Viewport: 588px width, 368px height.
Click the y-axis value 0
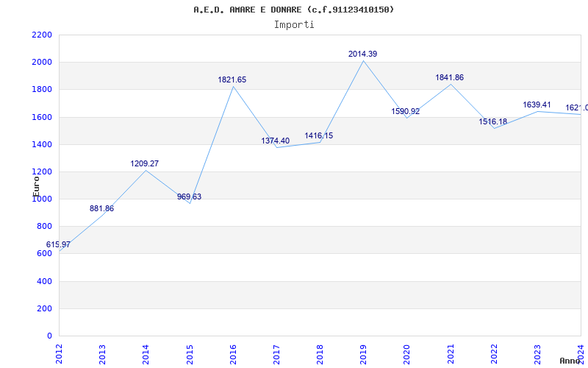click(49, 336)
